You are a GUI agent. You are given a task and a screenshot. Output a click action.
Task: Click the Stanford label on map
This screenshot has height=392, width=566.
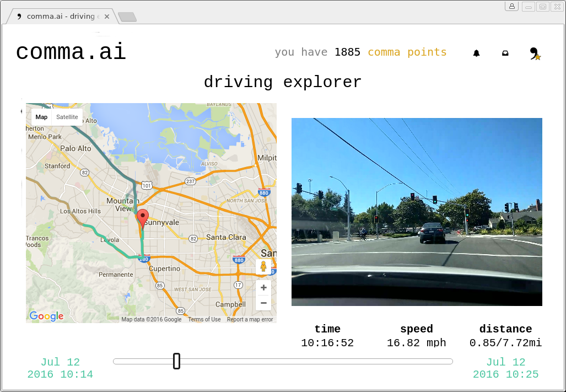pyautogui.click(x=57, y=166)
